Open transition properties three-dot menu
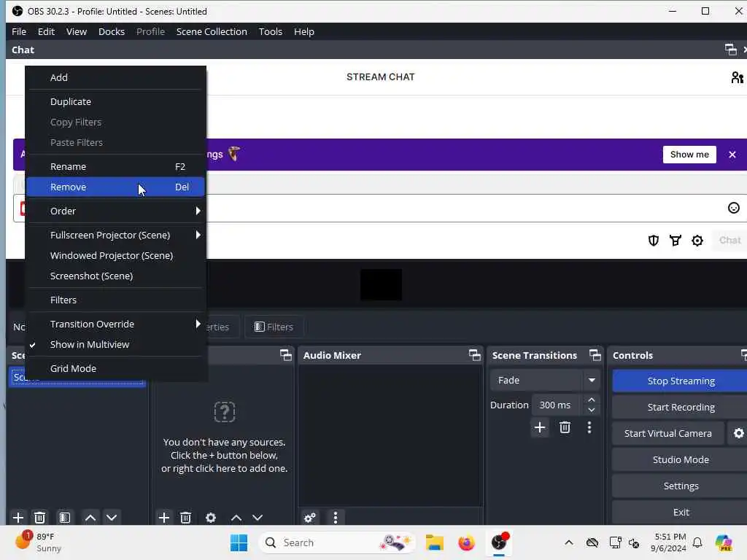 (589, 427)
